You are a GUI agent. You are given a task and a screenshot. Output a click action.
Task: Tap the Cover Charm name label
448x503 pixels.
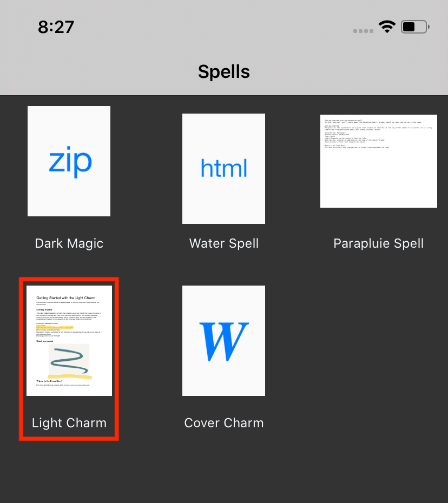click(x=223, y=423)
